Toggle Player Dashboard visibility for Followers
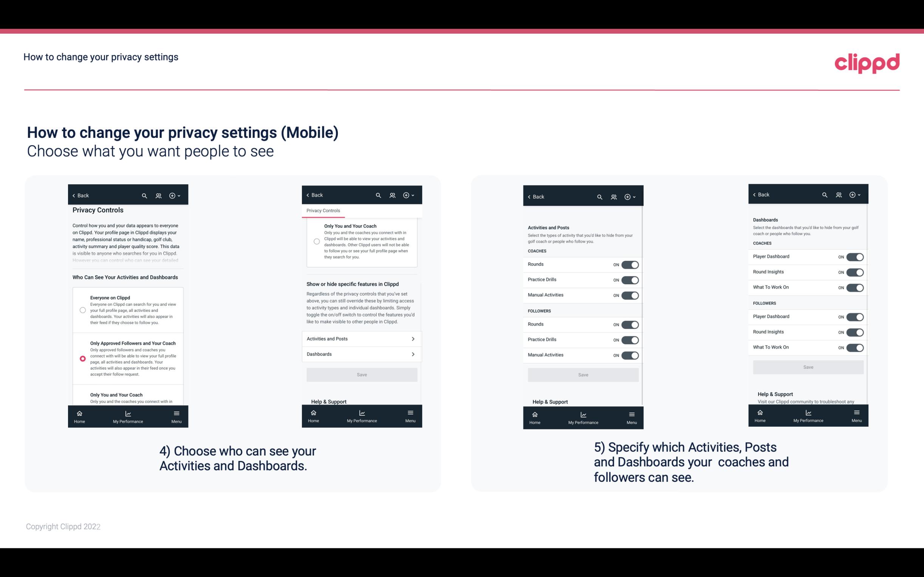Image resolution: width=924 pixels, height=577 pixels. pyautogui.click(x=855, y=316)
